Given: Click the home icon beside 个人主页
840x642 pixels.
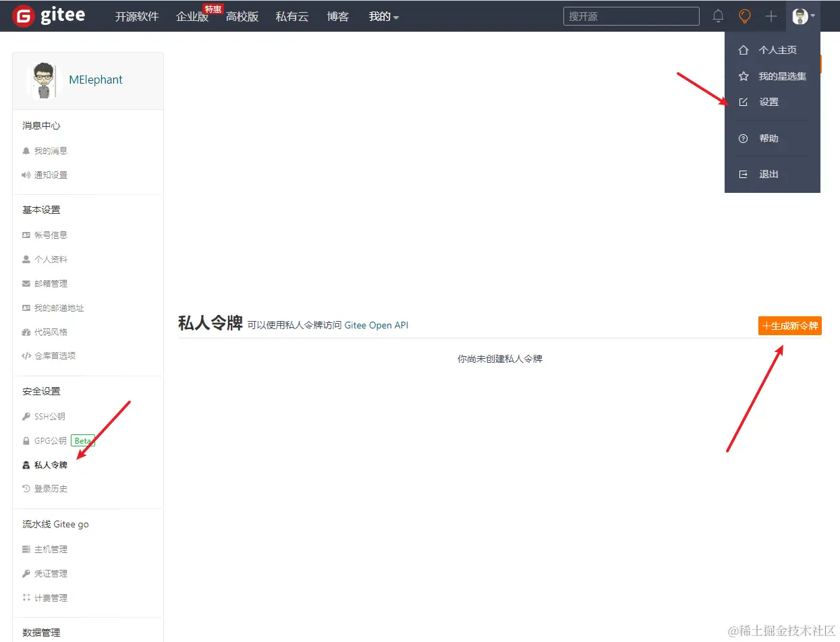Looking at the screenshot, I should 744,50.
